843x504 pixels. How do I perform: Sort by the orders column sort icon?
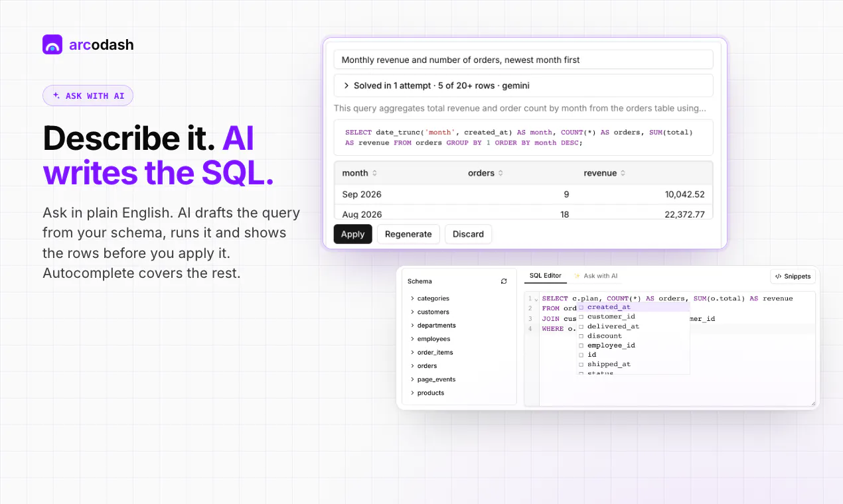[x=500, y=173]
